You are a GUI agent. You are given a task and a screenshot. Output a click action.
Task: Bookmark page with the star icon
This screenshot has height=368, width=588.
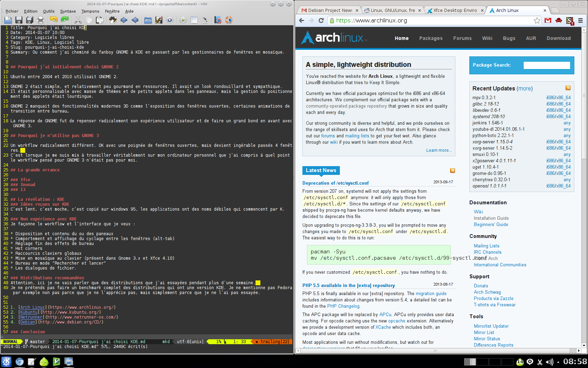click(537, 20)
